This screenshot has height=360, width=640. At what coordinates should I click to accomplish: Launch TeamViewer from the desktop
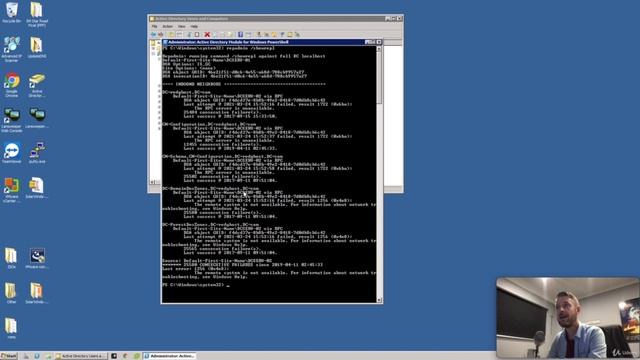11,153
